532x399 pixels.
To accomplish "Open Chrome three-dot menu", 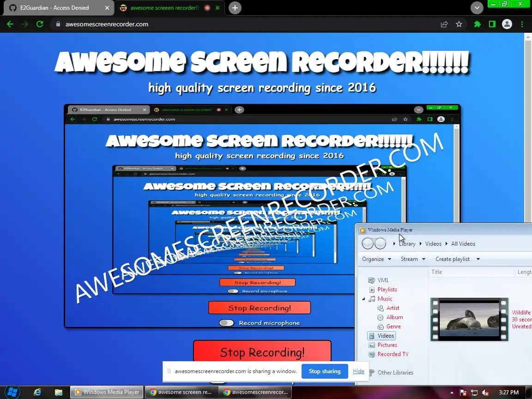I will click(522, 24).
